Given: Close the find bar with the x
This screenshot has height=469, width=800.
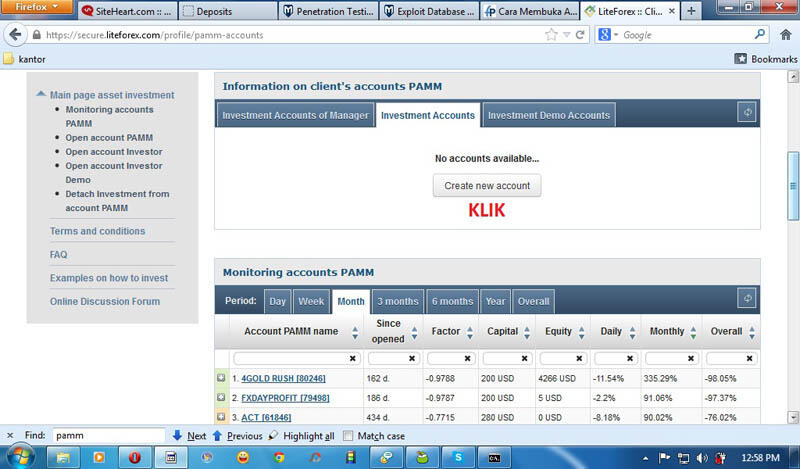Looking at the screenshot, I should pos(10,435).
